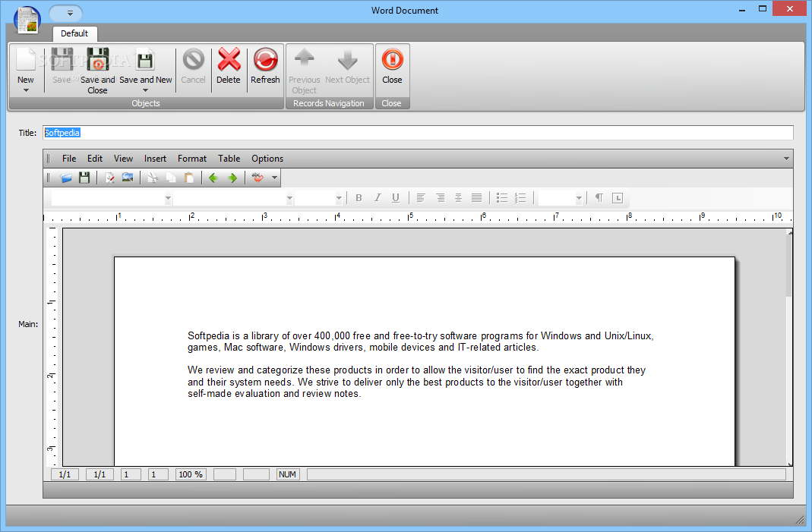Click the Cancel icon in the ribbon
812x532 pixels.
pyautogui.click(x=193, y=59)
